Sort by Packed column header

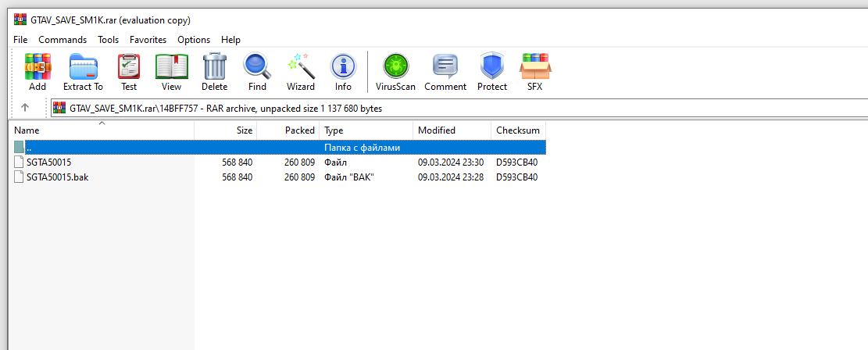pos(288,130)
